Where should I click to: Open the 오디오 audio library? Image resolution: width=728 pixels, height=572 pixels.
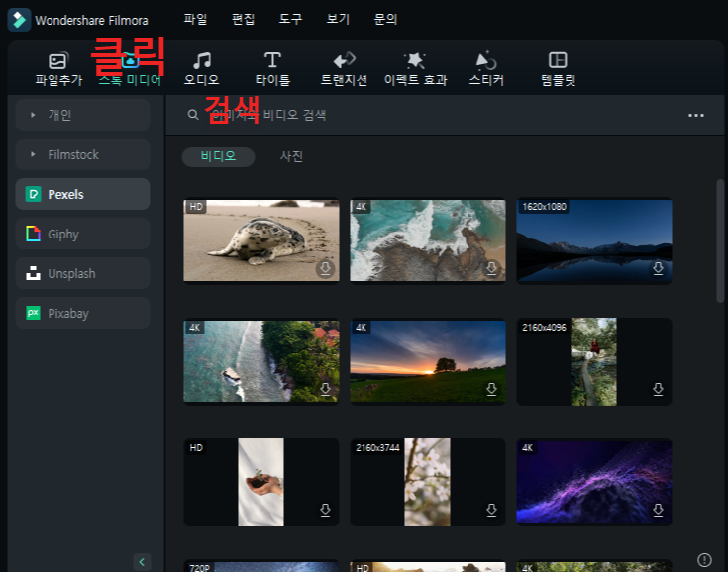201,69
